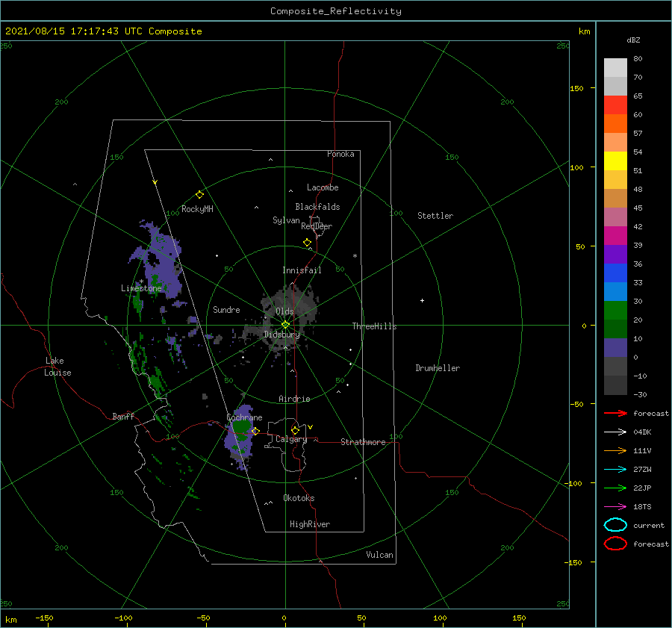
Task: Click the red 65 dBZ color swatch
Action: [x=615, y=105]
